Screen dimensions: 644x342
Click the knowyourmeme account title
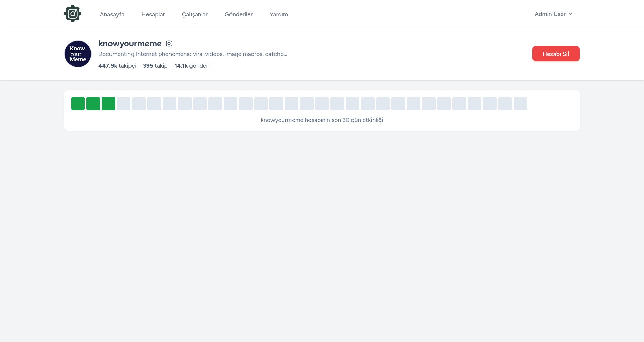click(130, 43)
